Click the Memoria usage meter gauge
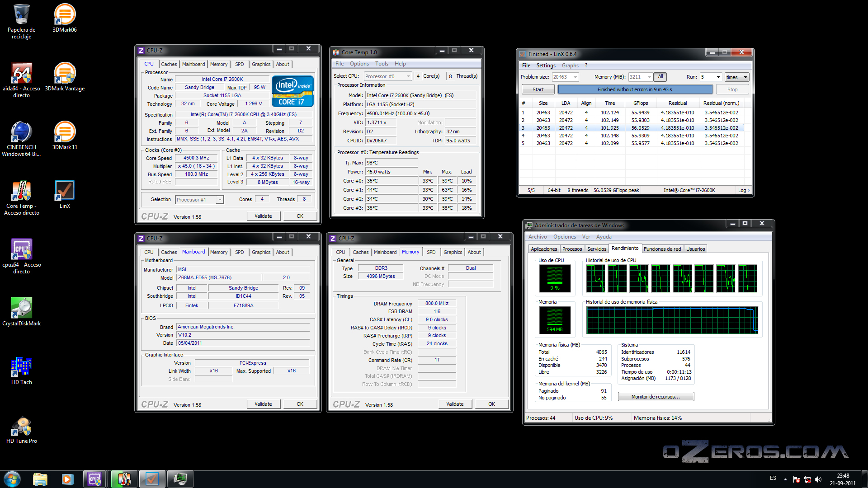Screen dimensions: 868x488 tap(555, 320)
